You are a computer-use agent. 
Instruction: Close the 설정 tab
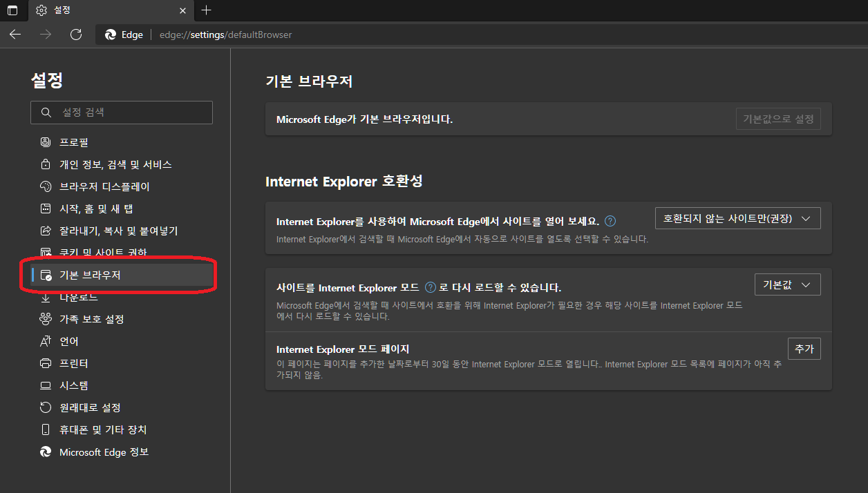click(x=182, y=10)
